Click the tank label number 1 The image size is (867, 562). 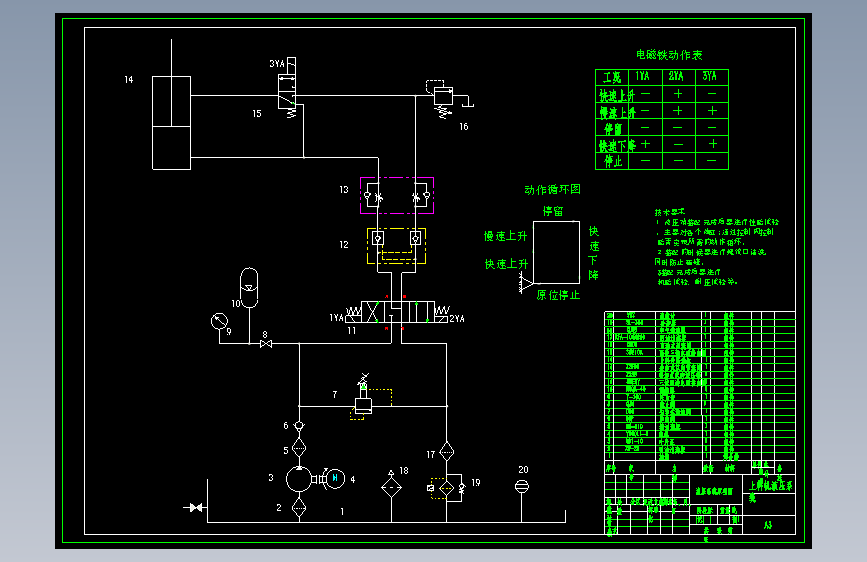pyautogui.click(x=342, y=512)
